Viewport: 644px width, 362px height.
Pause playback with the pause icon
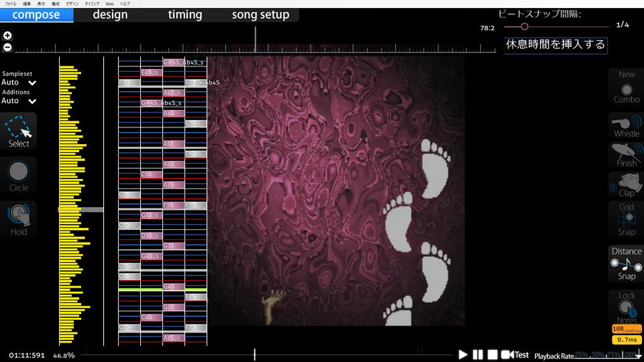(478, 355)
